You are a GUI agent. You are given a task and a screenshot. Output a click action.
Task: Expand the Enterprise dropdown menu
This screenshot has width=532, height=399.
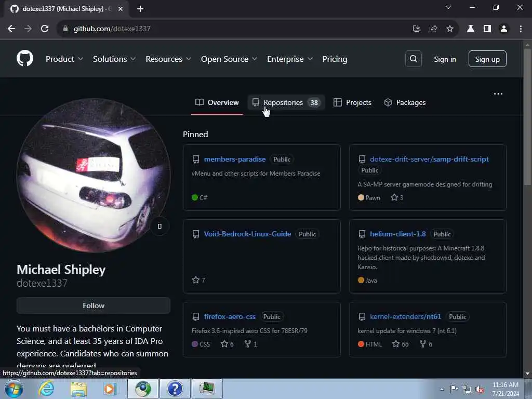point(290,59)
